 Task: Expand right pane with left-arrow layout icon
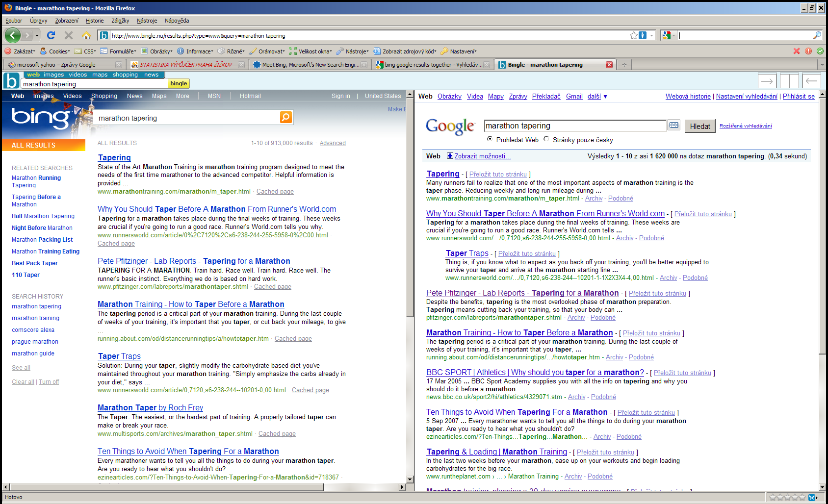pyautogui.click(x=812, y=80)
